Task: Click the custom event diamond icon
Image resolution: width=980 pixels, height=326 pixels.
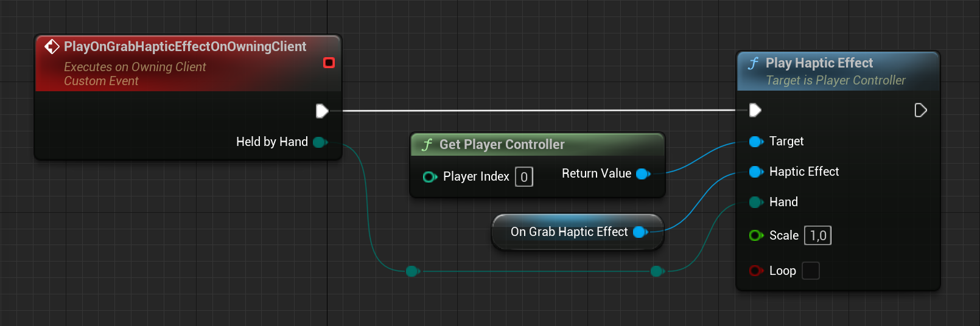Action: (52, 46)
